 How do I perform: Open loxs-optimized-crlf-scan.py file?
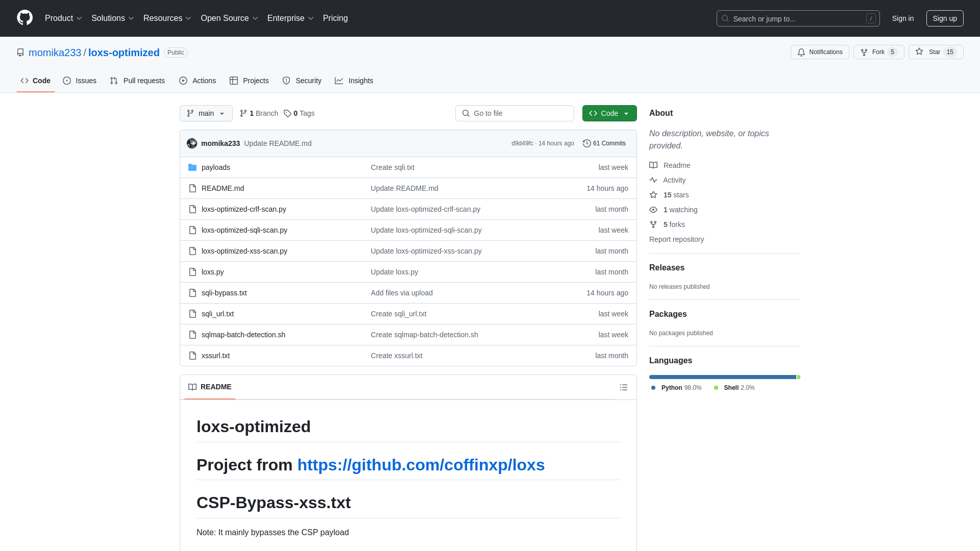(244, 209)
